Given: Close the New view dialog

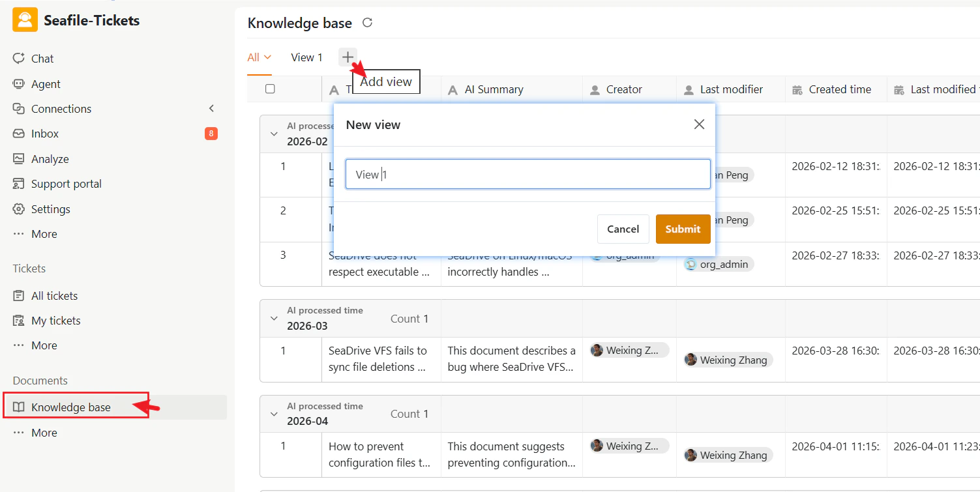Looking at the screenshot, I should 699,124.
